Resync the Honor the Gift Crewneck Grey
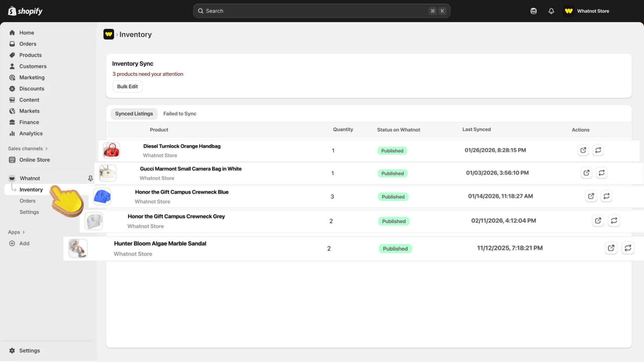Screen dimensions: 644x362 point(614,221)
